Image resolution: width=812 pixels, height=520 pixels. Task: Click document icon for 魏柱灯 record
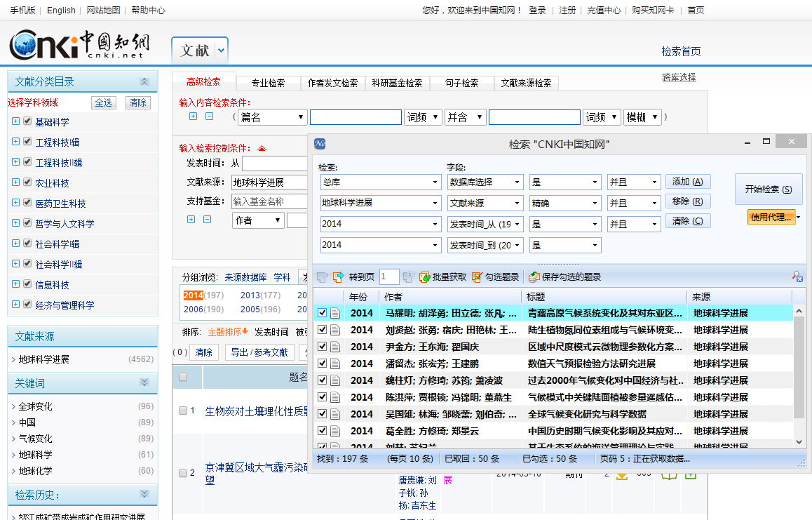(x=336, y=380)
